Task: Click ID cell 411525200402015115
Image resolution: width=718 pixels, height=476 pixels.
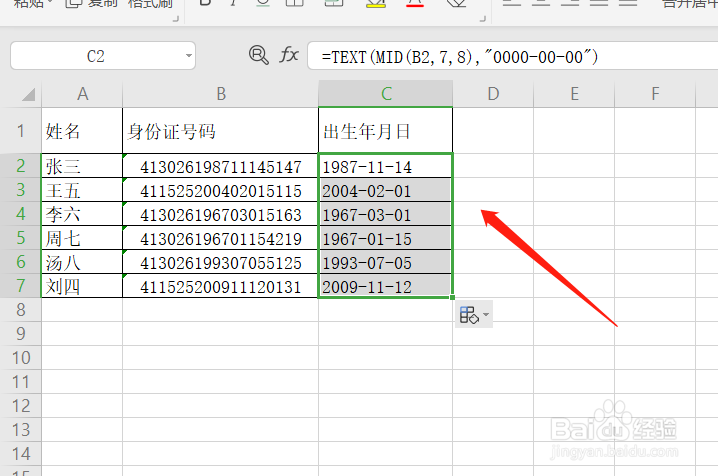Action: click(x=221, y=189)
